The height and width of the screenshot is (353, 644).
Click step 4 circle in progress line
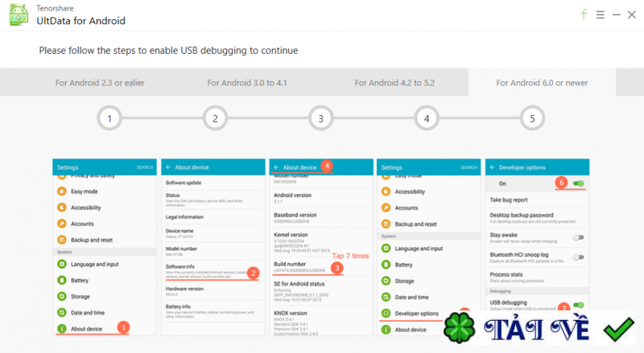click(x=427, y=118)
